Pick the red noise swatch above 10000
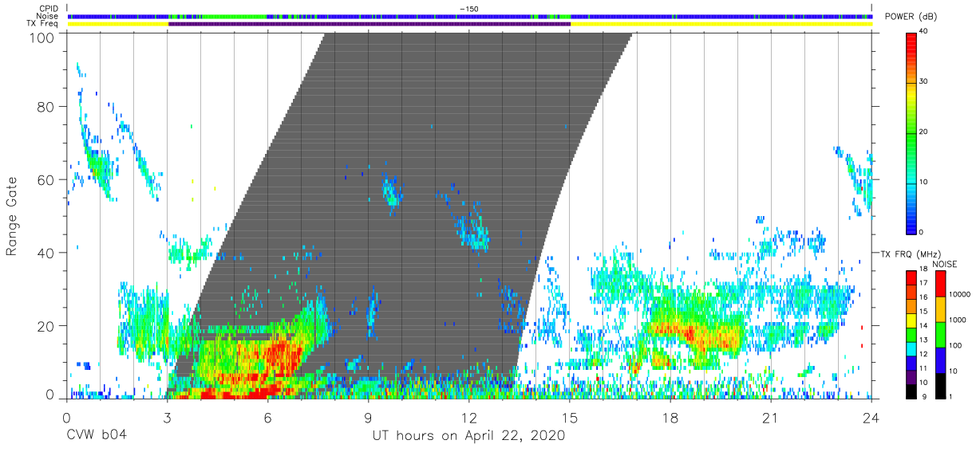The height and width of the screenshot is (452, 980). point(939,283)
